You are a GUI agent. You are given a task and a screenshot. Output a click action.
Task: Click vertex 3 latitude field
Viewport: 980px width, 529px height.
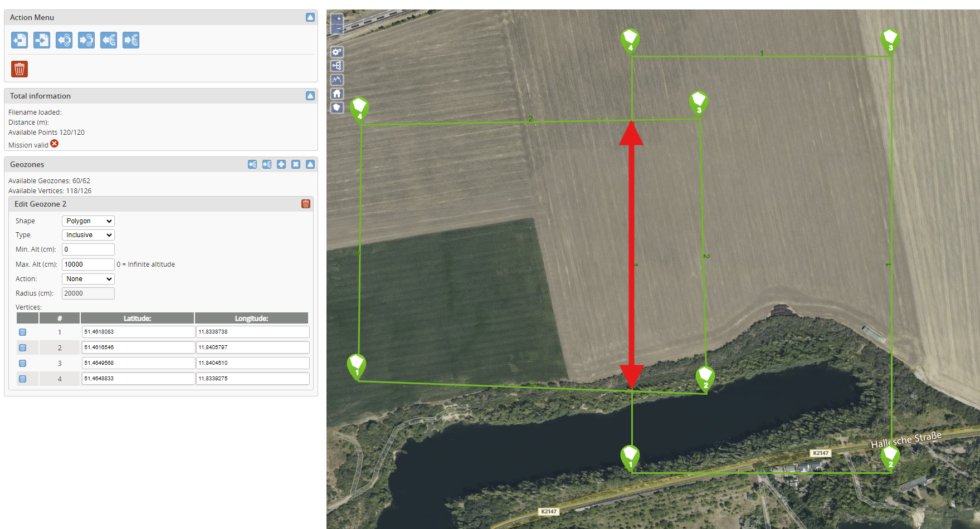point(138,363)
